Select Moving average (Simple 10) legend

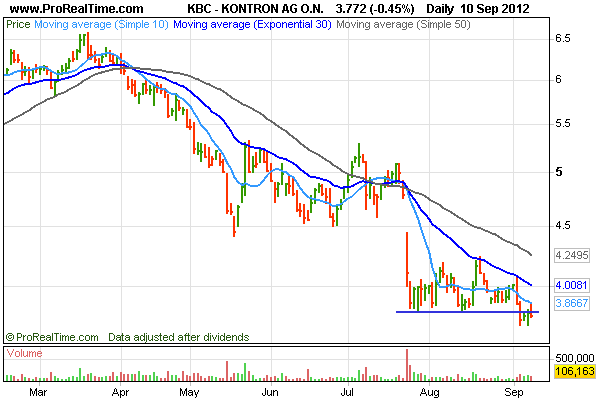[101, 24]
